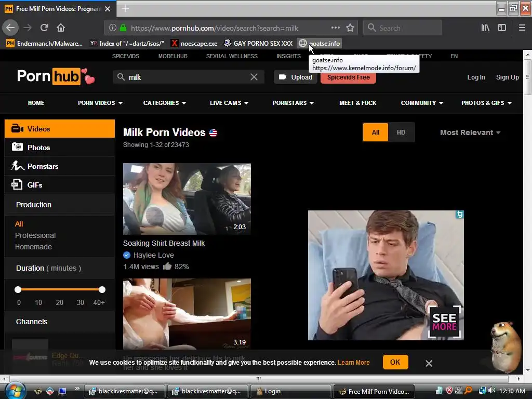Viewport: 532px width, 399px height.
Task: Click the Sign Up link
Action: 507,77
